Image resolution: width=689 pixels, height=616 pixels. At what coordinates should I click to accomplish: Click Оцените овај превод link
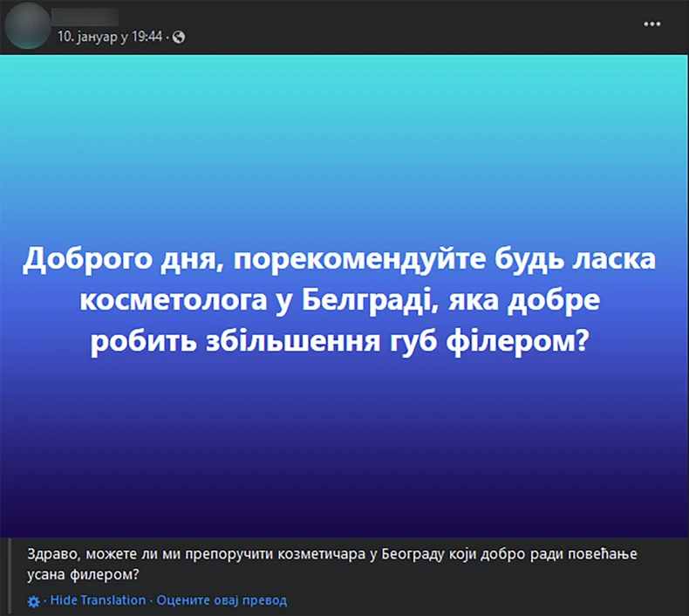[222, 600]
